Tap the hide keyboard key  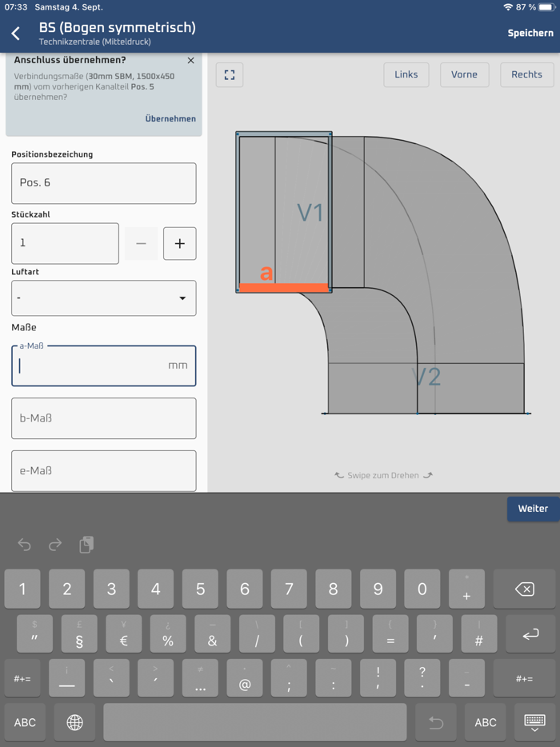coord(534,722)
